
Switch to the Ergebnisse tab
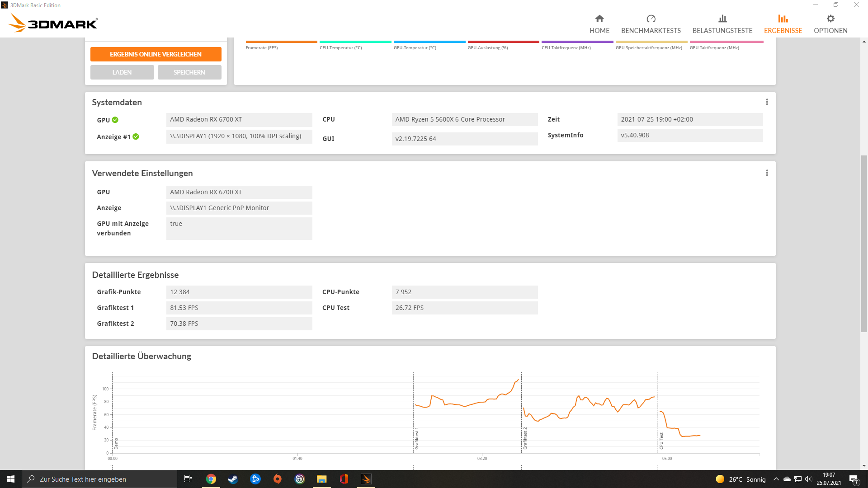[x=783, y=24]
